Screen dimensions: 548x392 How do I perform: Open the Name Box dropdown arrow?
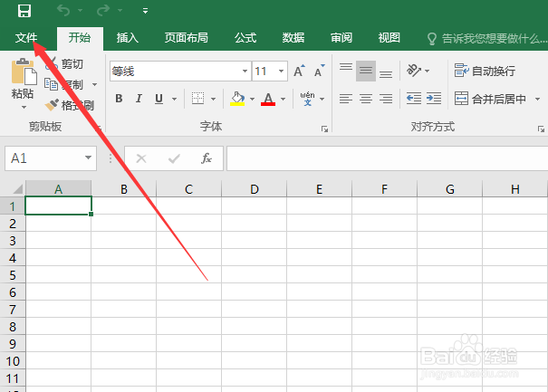pos(89,158)
